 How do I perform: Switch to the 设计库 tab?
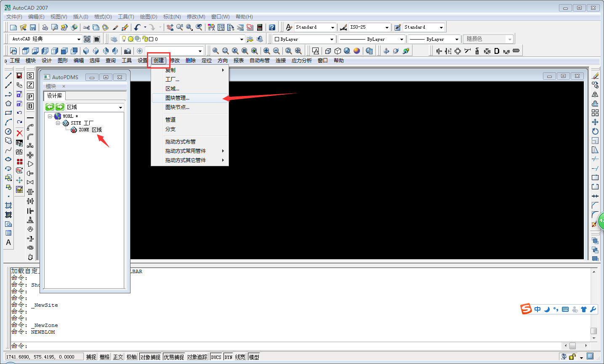(55, 96)
